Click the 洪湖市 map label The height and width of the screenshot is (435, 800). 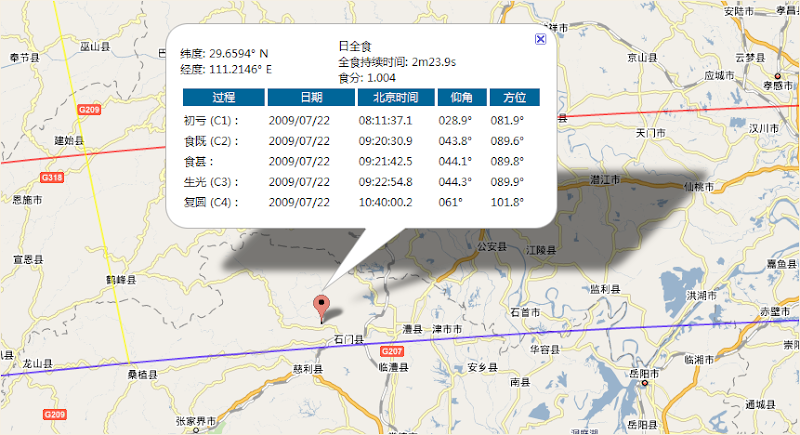pos(702,296)
